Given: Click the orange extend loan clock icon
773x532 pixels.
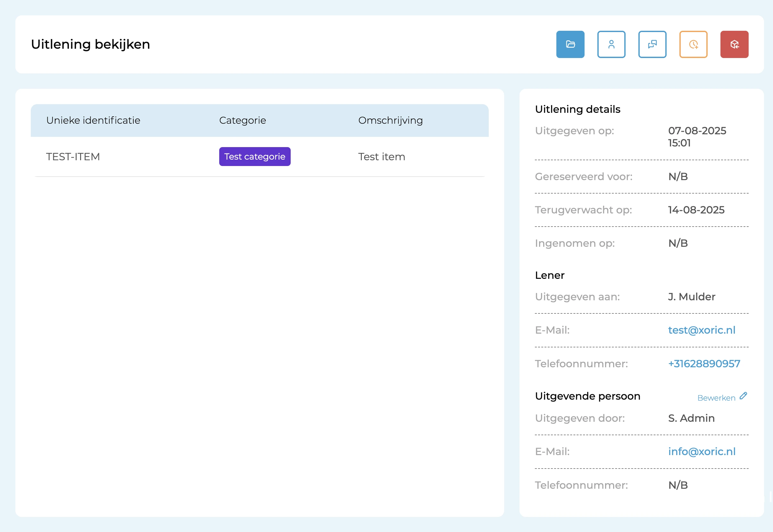Looking at the screenshot, I should 693,44.
